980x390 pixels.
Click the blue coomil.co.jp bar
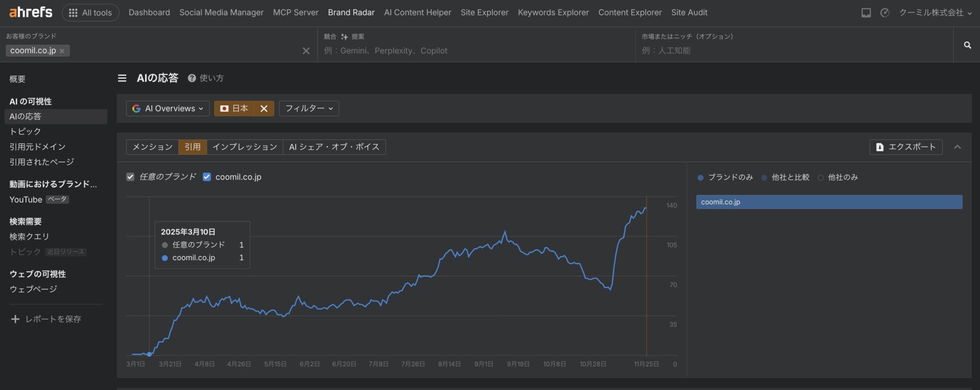tap(828, 202)
